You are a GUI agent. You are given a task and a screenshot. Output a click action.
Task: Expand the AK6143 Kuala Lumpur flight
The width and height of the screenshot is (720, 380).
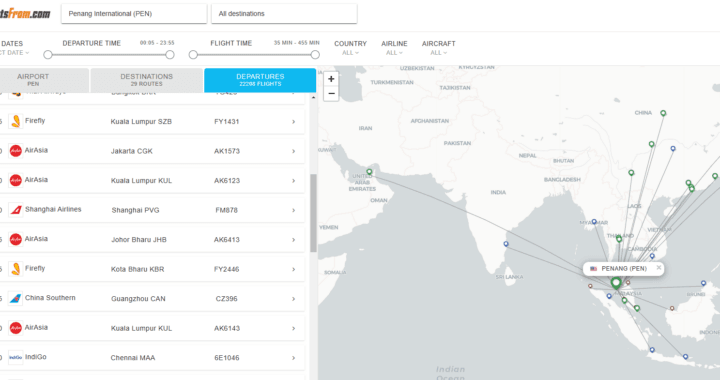point(293,328)
